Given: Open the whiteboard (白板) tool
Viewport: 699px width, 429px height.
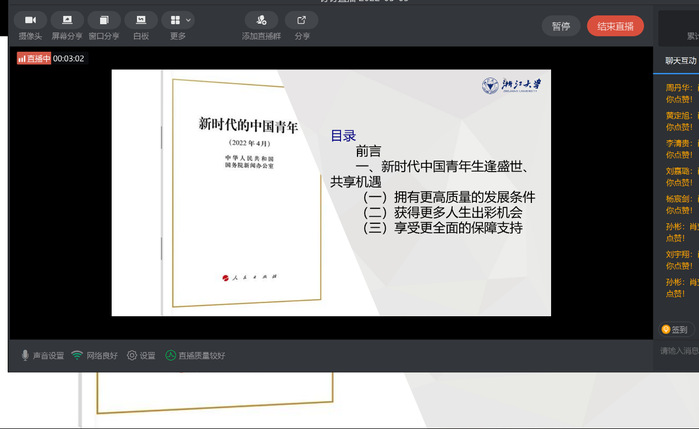Looking at the screenshot, I should click(141, 20).
